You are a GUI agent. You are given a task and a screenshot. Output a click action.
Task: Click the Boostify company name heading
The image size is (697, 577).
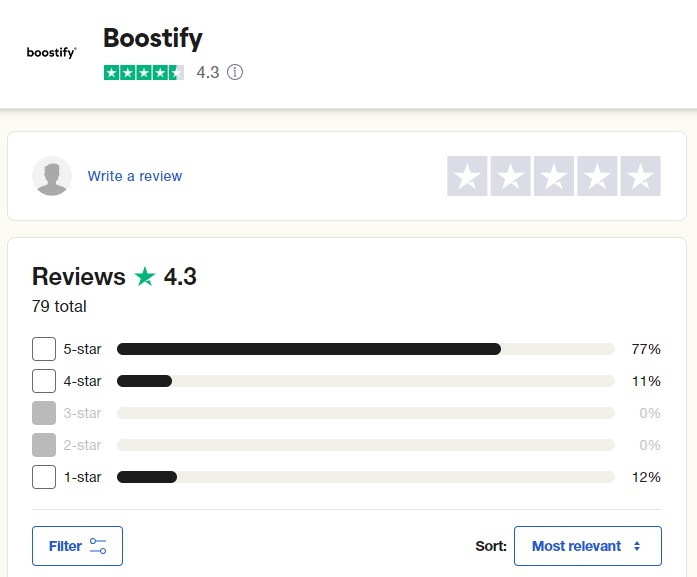point(153,39)
